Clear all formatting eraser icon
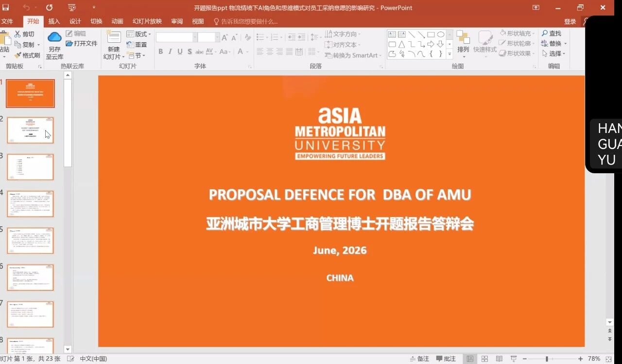622x364 pixels. pos(248,37)
